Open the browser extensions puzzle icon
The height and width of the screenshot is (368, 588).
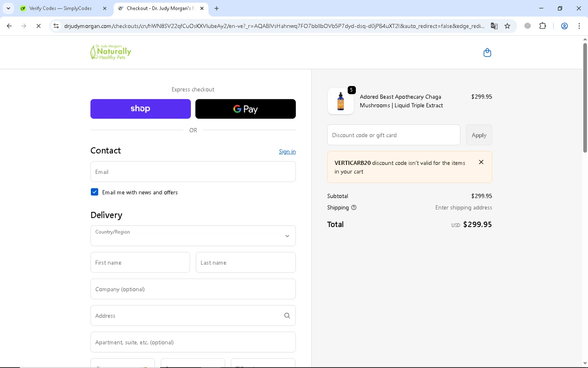(543, 26)
